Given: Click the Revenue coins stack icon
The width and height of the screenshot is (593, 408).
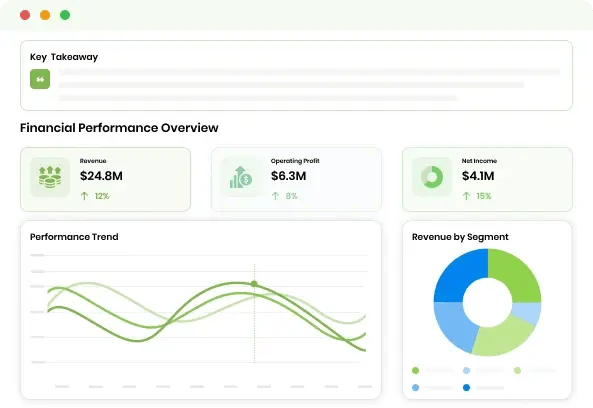Looking at the screenshot, I should click(x=50, y=177).
